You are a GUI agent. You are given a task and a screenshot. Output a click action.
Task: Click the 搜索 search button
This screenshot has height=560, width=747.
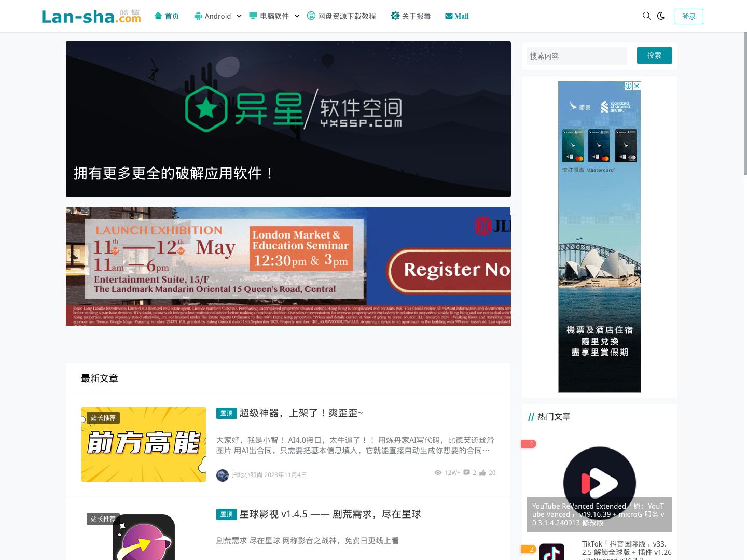click(x=655, y=55)
